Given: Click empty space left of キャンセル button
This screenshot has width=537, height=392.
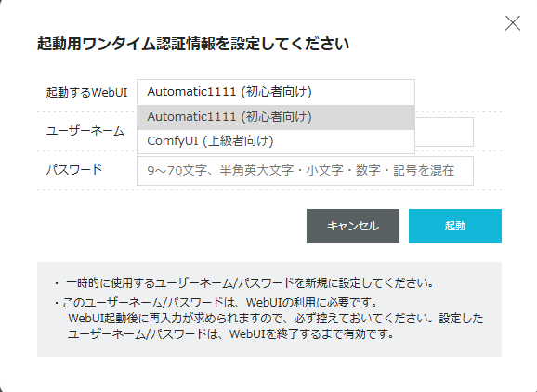Looking at the screenshot, I should click(171, 226).
